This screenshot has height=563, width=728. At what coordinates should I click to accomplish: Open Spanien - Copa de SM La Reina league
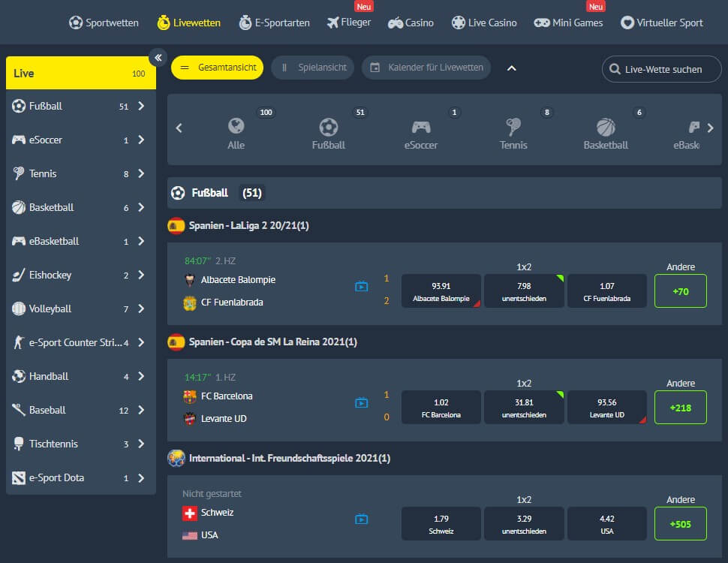(273, 342)
